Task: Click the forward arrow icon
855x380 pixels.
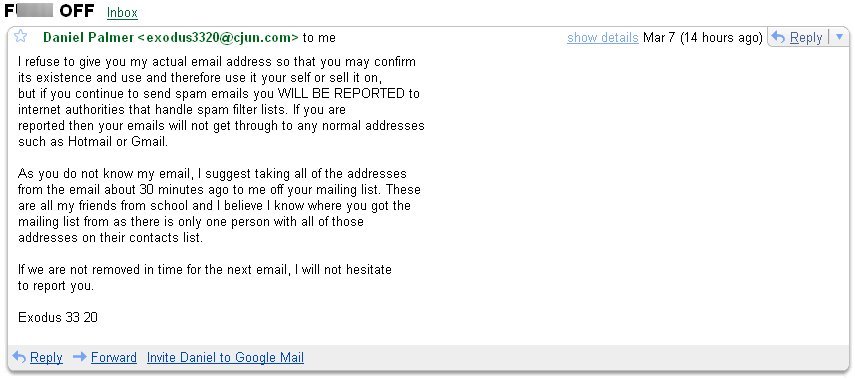Action: tap(80, 357)
